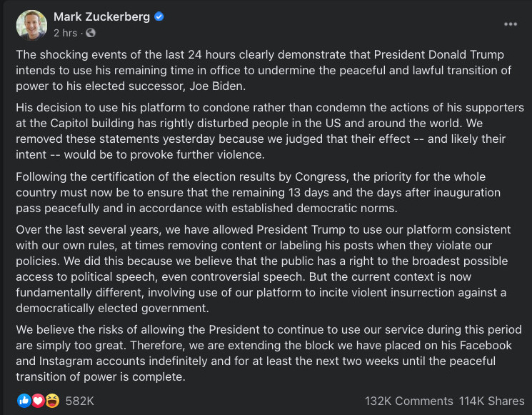Viewport: 532px width, 415px height.
Task: Click the paragraph starting 'We believe the risks'
Action: pos(268,354)
